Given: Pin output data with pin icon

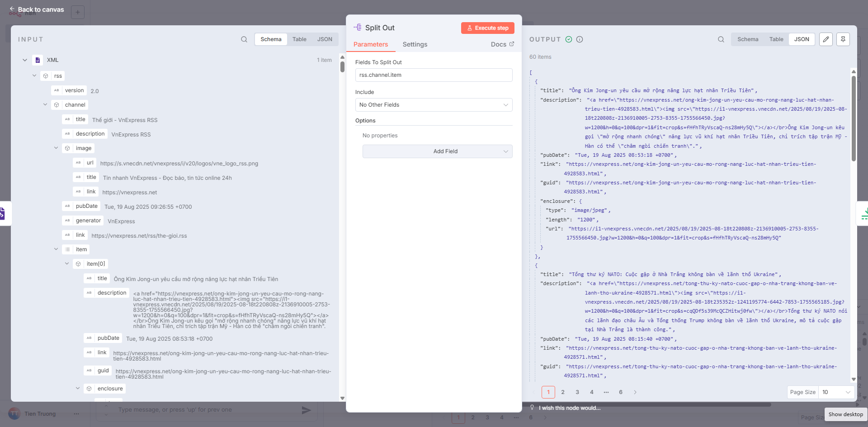Looking at the screenshot, I should click(x=843, y=39).
